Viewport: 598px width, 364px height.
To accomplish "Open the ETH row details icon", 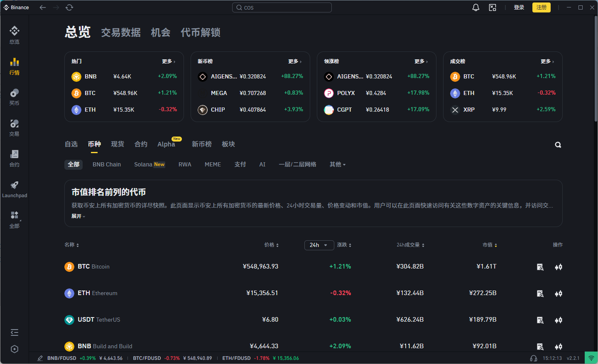I will [x=540, y=293].
